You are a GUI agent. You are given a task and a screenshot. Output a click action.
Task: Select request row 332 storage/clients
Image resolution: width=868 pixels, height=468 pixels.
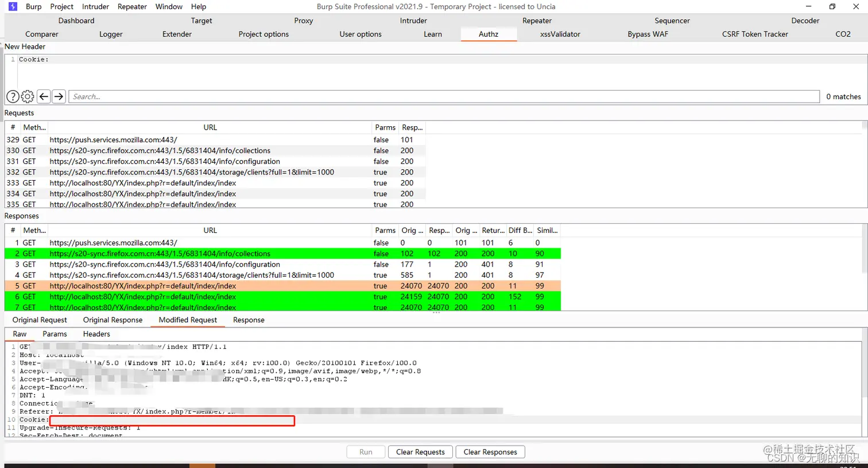click(215, 172)
